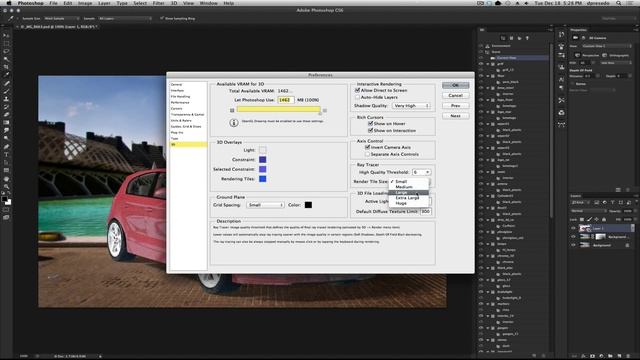
Task: Click the Quick Mask mode icon
Action: (6, 210)
